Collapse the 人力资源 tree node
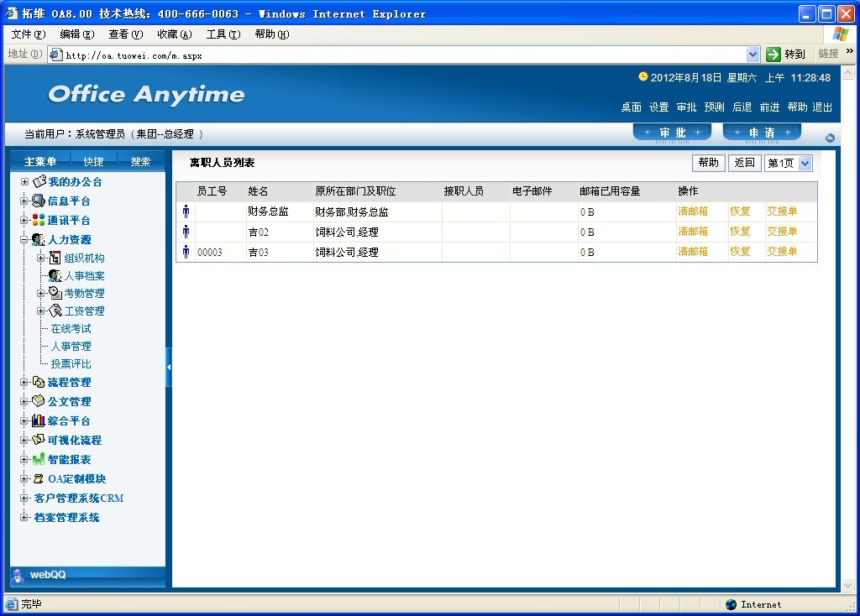 point(24,240)
